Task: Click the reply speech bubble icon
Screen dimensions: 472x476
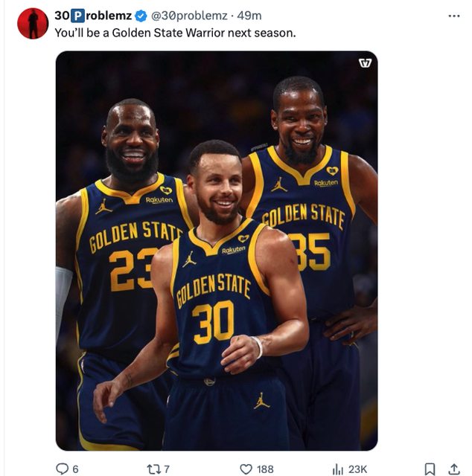Action: point(63,469)
